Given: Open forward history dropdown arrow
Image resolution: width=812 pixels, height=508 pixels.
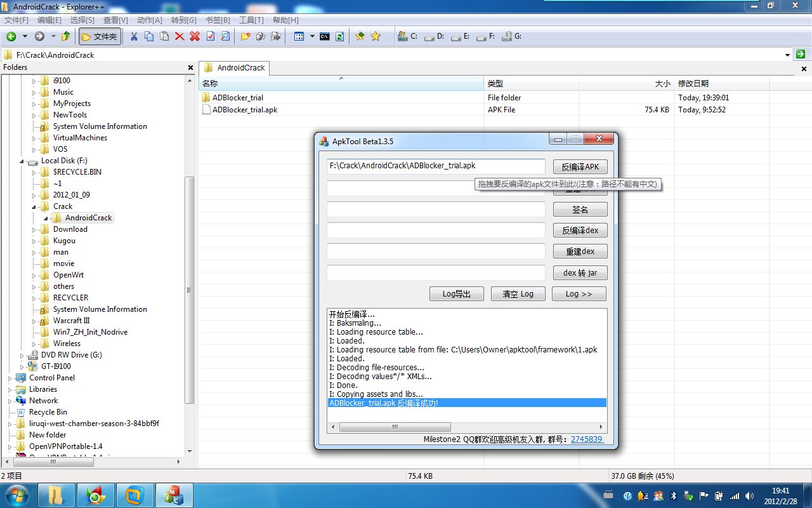Looking at the screenshot, I should (x=53, y=37).
